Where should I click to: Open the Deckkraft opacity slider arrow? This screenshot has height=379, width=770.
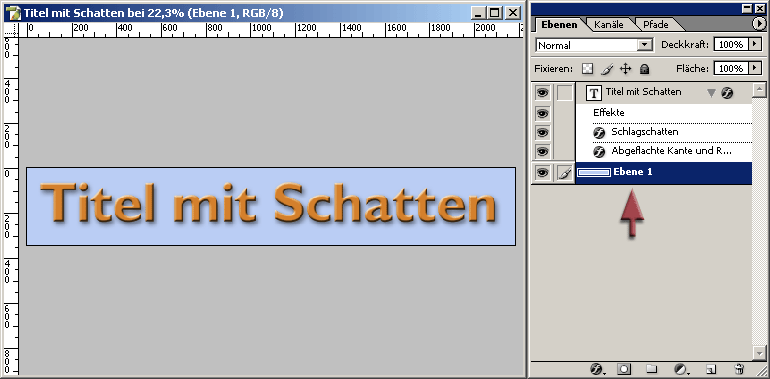click(x=755, y=45)
